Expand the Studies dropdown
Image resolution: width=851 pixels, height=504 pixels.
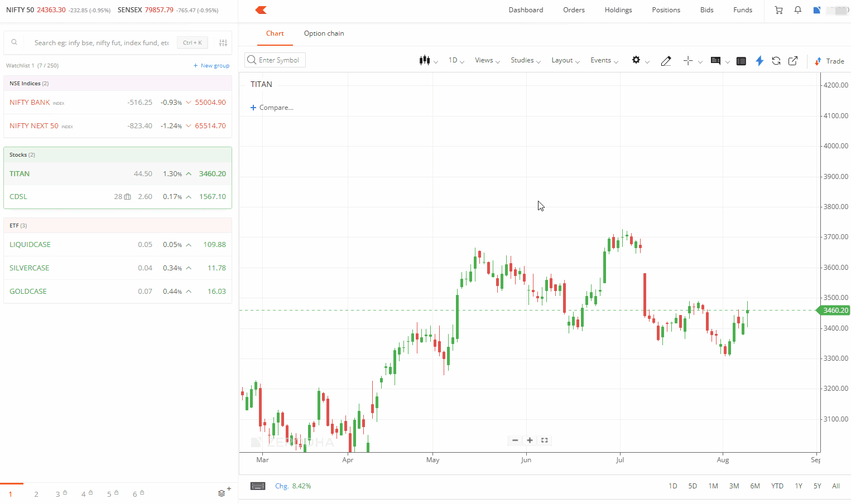point(525,60)
